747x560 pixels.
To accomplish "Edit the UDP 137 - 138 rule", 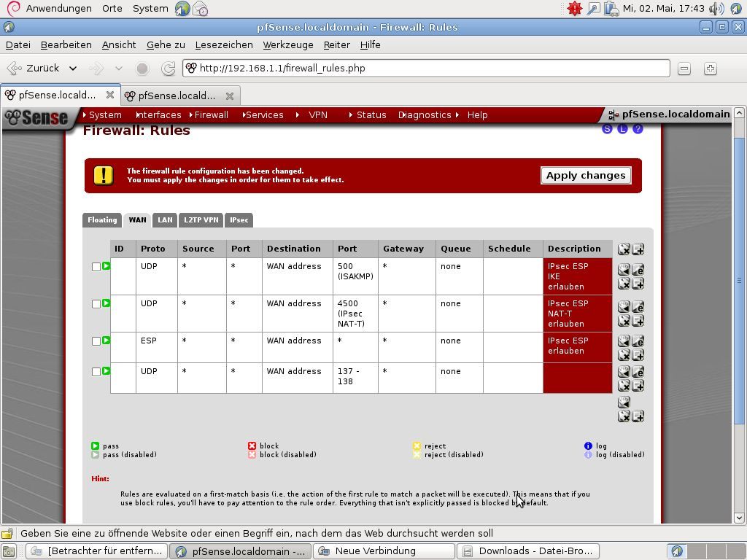I will (638, 371).
